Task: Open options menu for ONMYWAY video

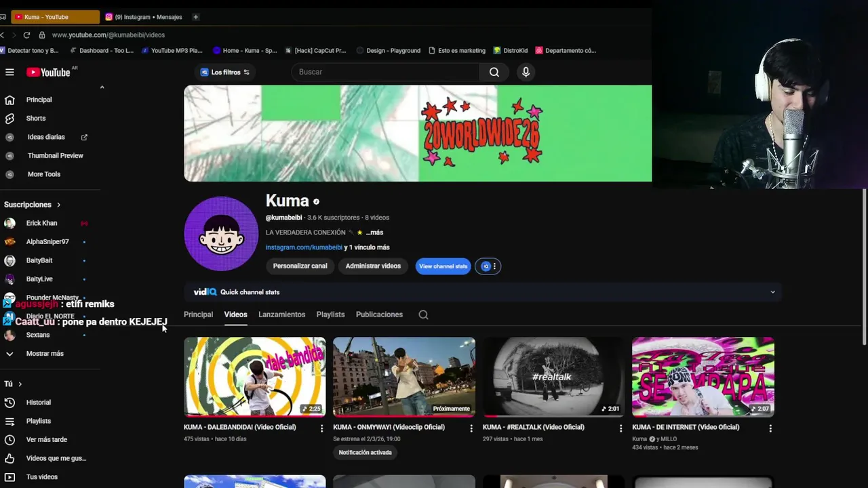Action: point(471,428)
